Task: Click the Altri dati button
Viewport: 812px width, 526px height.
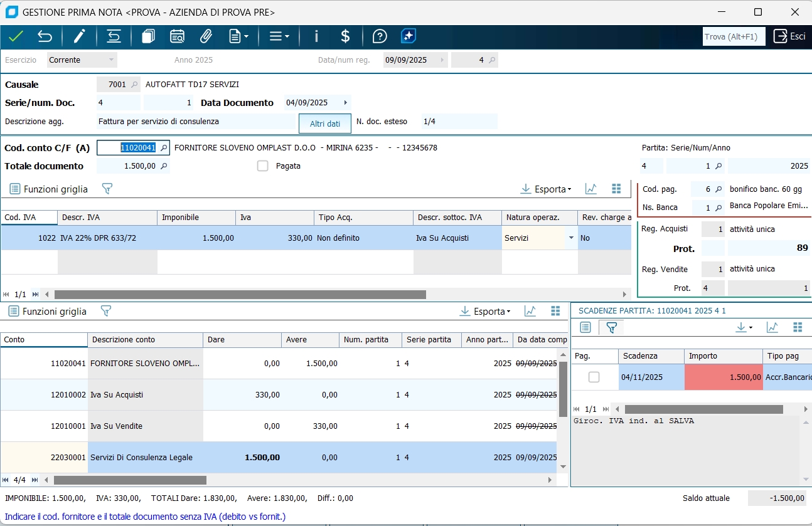Action: tap(325, 124)
